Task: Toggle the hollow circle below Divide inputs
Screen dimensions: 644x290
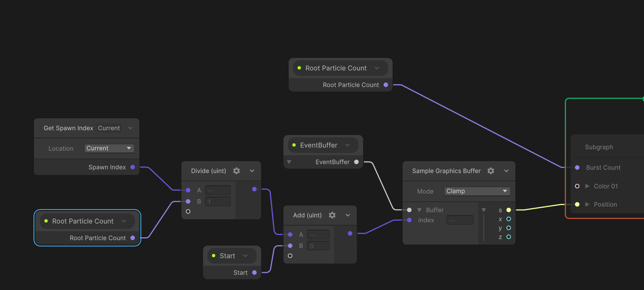Action: [188, 211]
